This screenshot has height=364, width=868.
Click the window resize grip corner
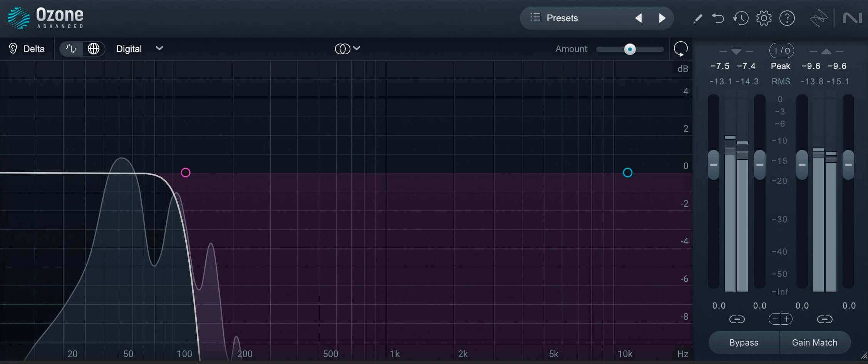(864, 355)
